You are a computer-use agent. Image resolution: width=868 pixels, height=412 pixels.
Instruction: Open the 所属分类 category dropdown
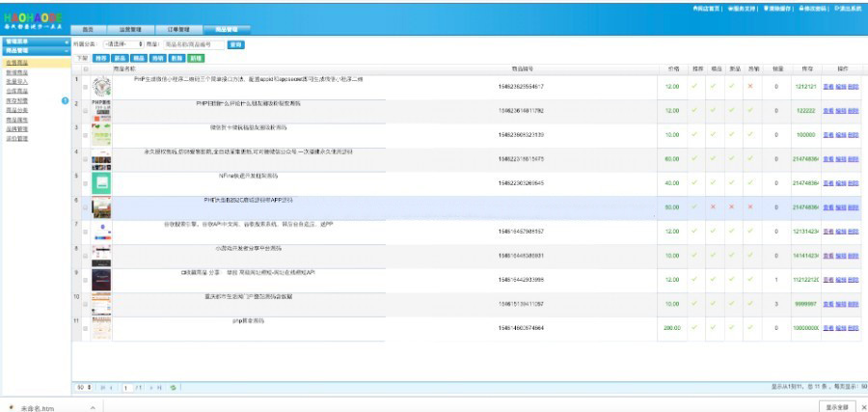pyautogui.click(x=122, y=44)
